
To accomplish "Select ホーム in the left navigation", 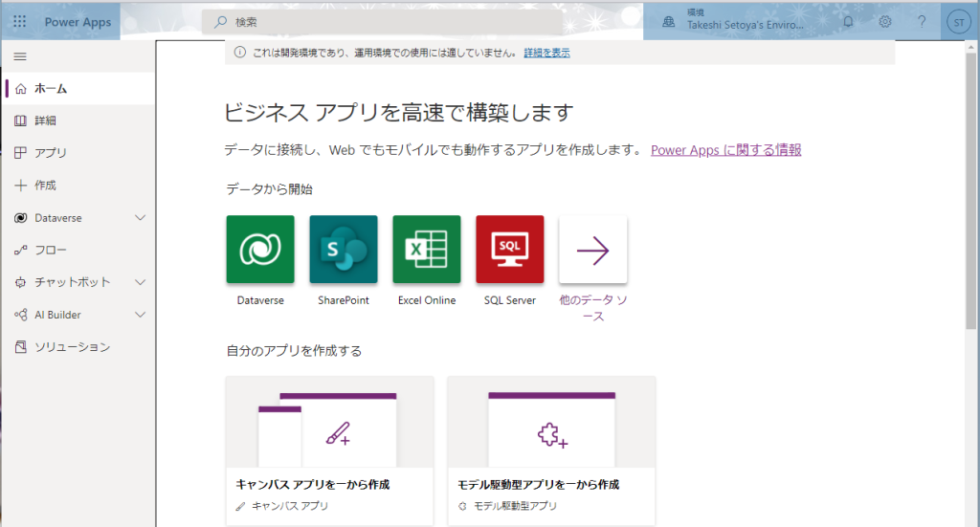I will point(78,89).
